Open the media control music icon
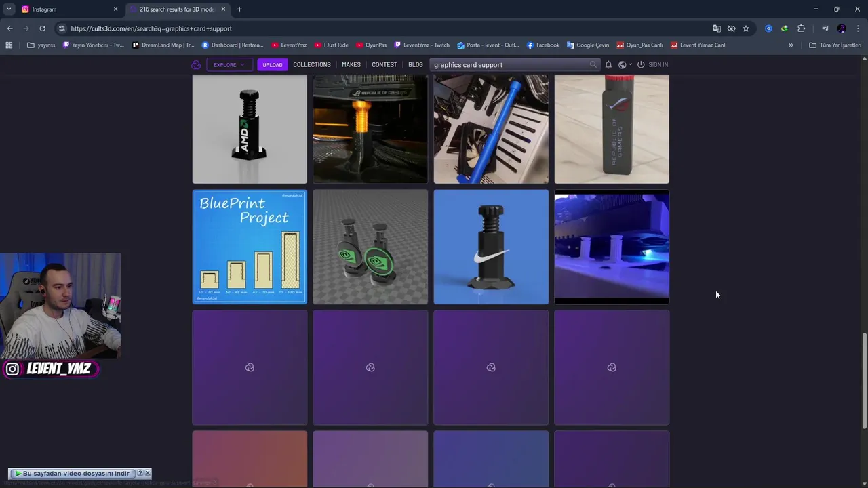The image size is (868, 488). click(825, 28)
